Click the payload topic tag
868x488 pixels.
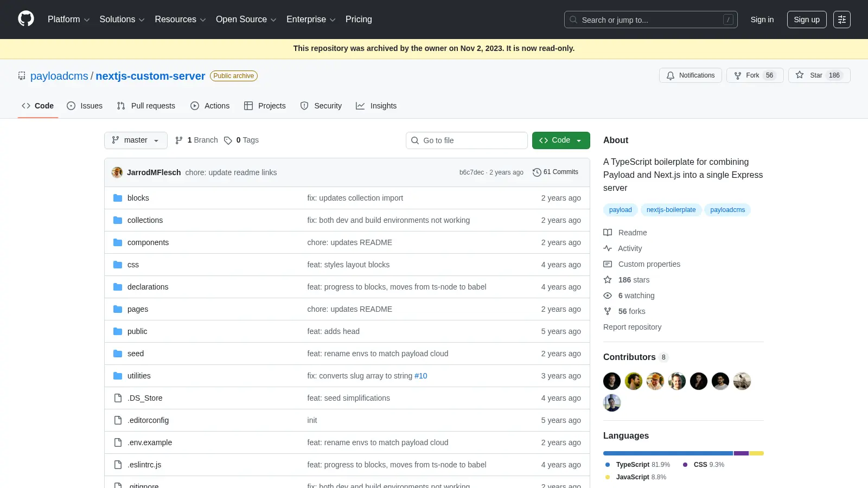pyautogui.click(x=620, y=210)
